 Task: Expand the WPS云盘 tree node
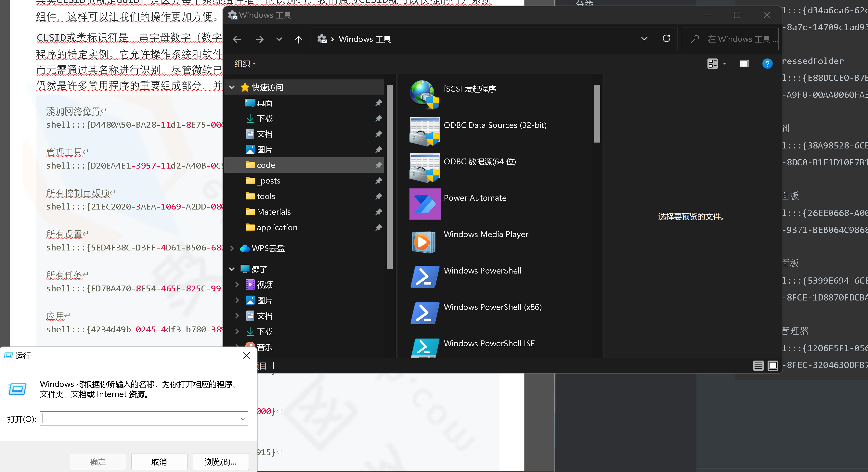[x=232, y=248]
